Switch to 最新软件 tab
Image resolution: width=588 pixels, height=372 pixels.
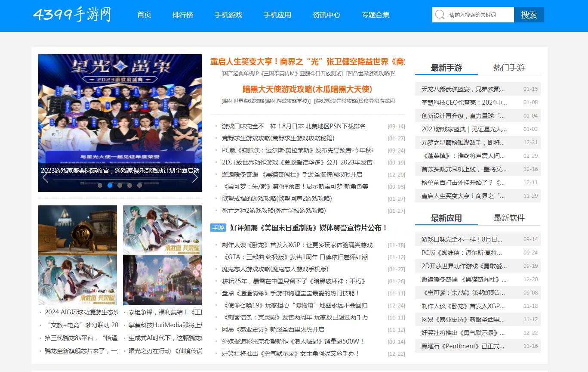click(x=509, y=218)
